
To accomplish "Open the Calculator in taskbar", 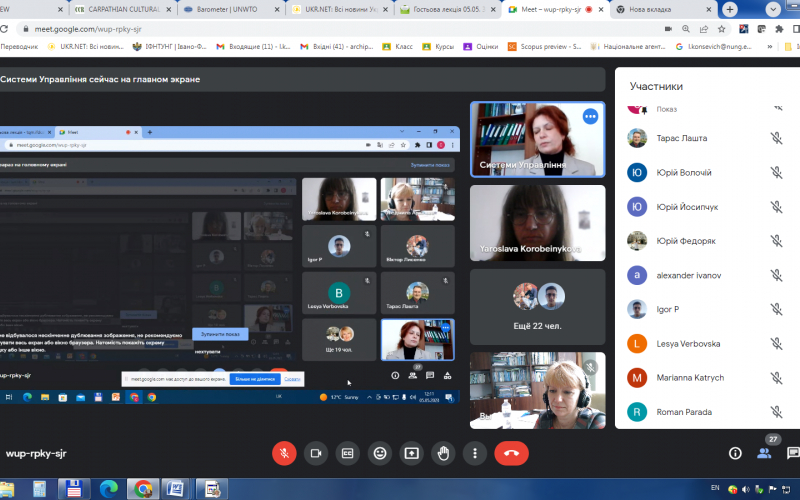I will click(x=39, y=489).
